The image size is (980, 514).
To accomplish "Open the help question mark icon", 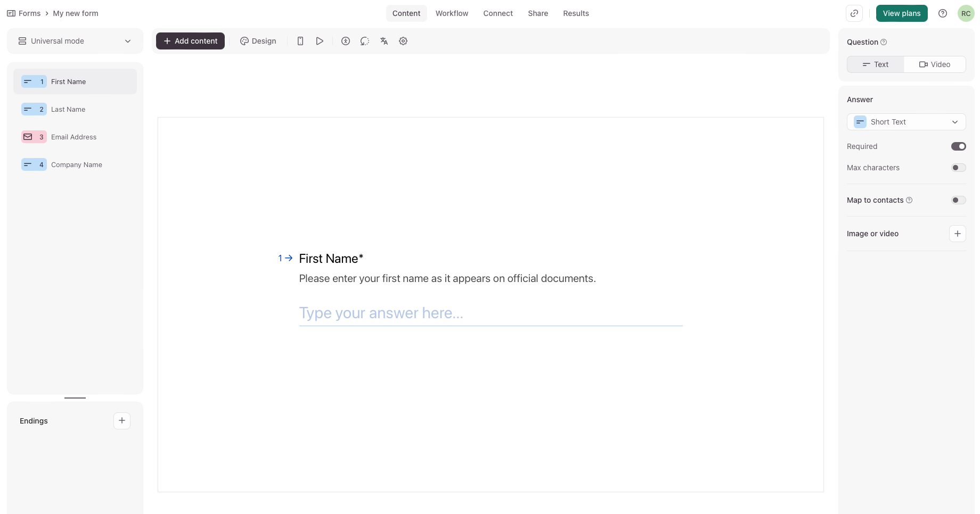I will (942, 13).
